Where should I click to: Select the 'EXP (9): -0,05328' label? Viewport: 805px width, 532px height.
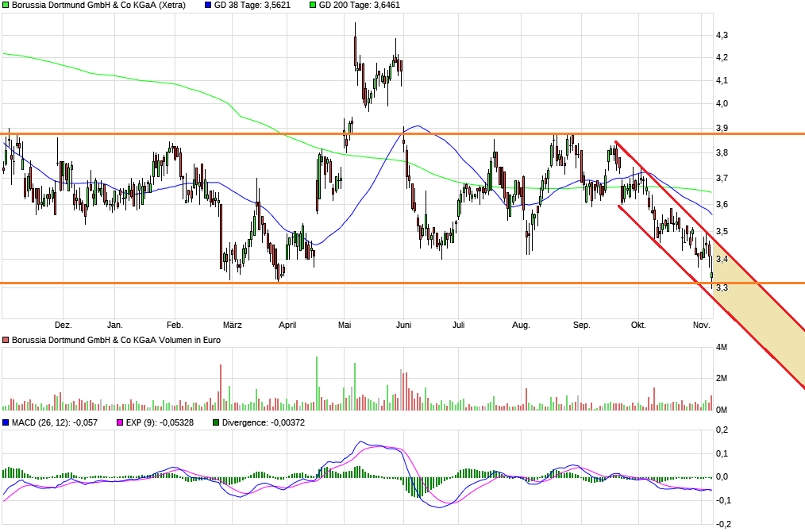click(x=160, y=422)
